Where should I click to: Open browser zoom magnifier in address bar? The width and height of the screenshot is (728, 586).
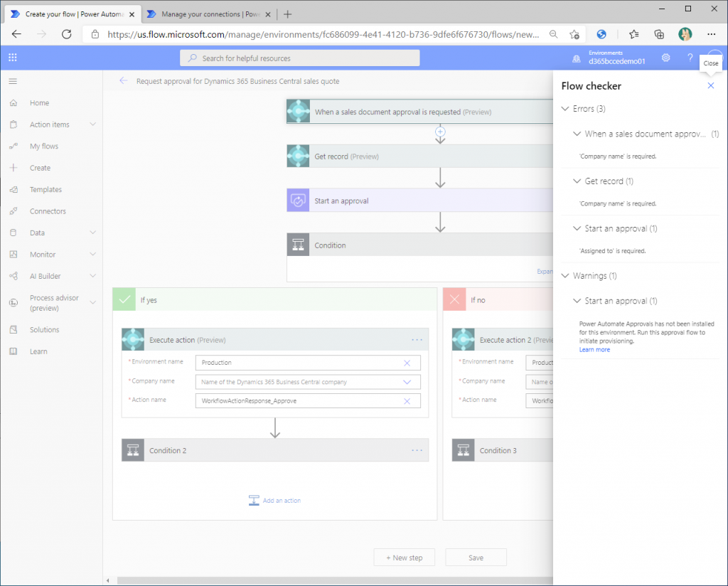point(553,34)
